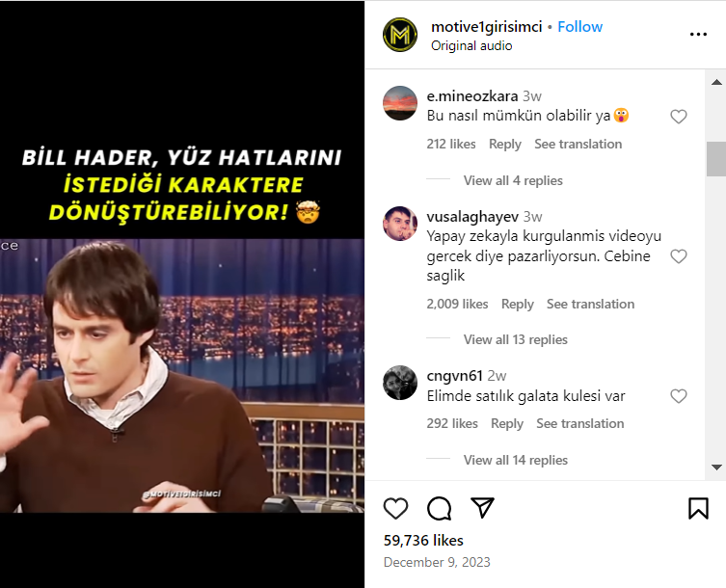
Task: Open the Original audio link
Action: [x=471, y=46]
